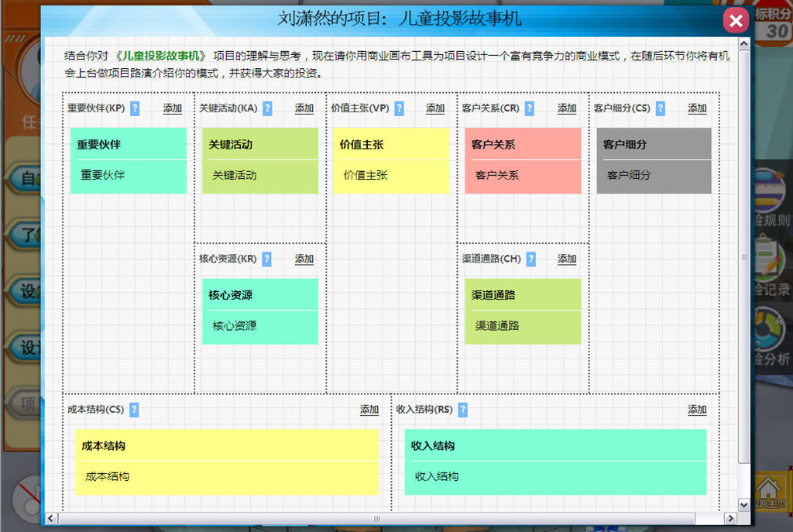Close the business canvas dialog
This screenshot has width=793, height=532.
tap(736, 21)
